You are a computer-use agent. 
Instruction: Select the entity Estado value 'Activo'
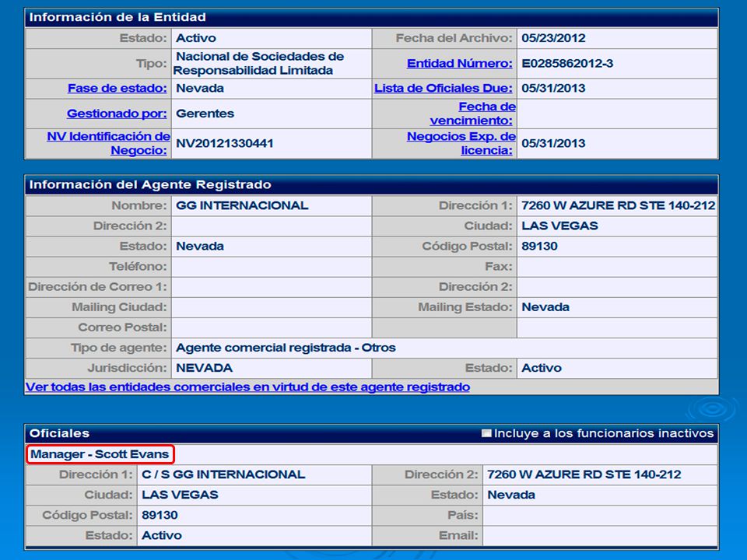(196, 38)
